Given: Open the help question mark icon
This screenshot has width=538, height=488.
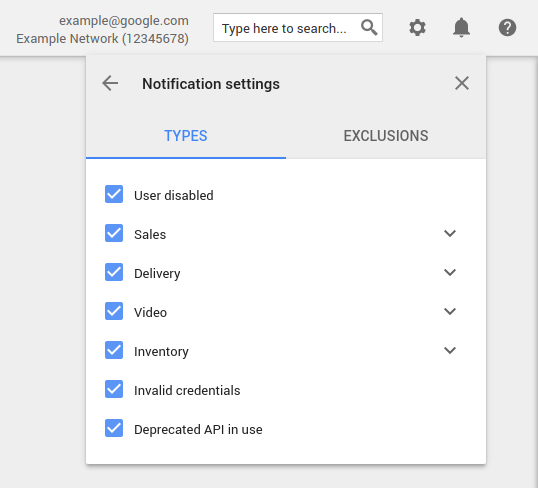Looking at the screenshot, I should [507, 27].
